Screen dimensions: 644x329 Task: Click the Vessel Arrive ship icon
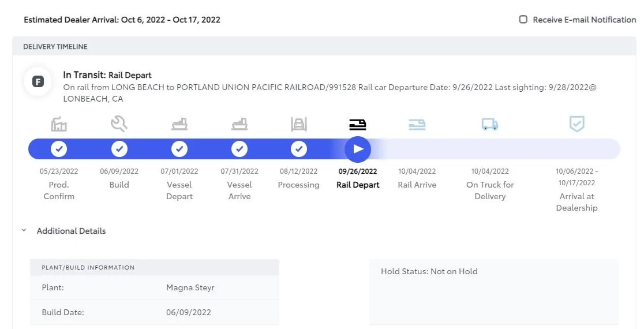pos(239,124)
